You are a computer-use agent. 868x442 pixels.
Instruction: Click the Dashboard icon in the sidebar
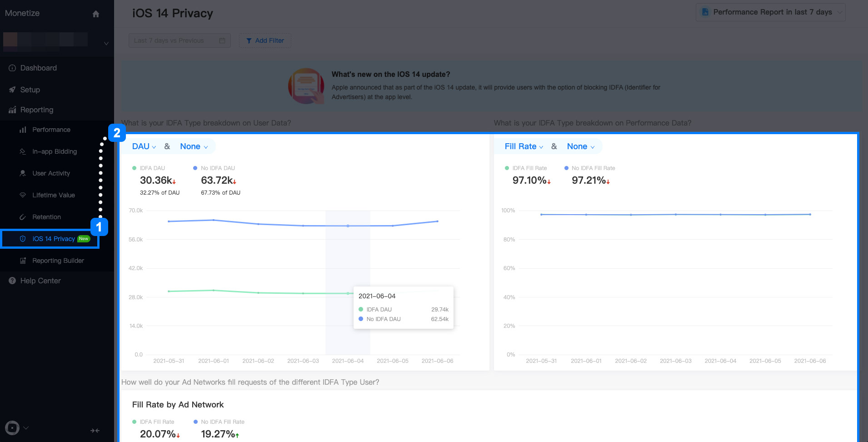[x=11, y=68]
